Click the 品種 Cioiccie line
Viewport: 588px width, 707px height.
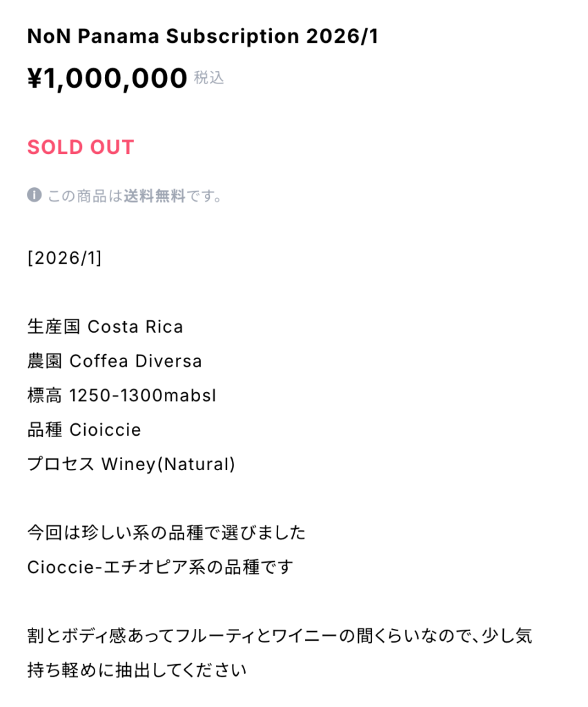(x=84, y=430)
